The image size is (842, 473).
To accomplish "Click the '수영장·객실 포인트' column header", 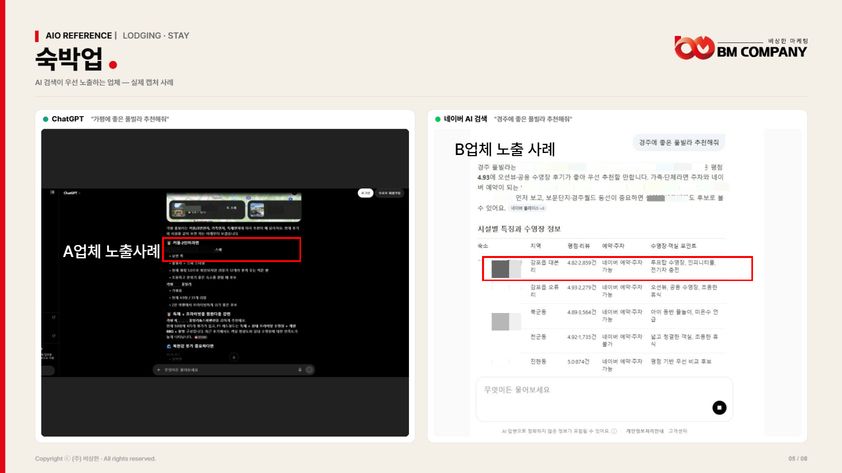I will point(673,246).
